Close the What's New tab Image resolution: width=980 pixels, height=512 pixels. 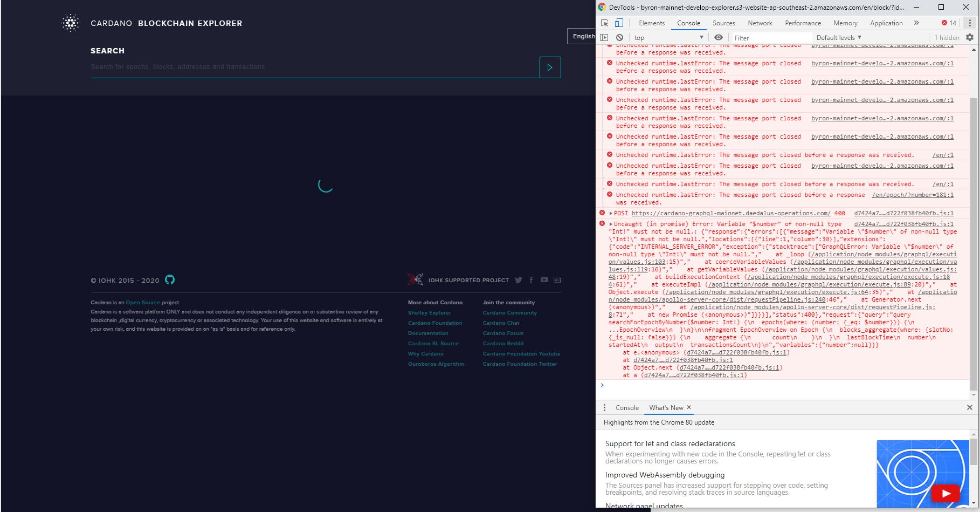689,407
